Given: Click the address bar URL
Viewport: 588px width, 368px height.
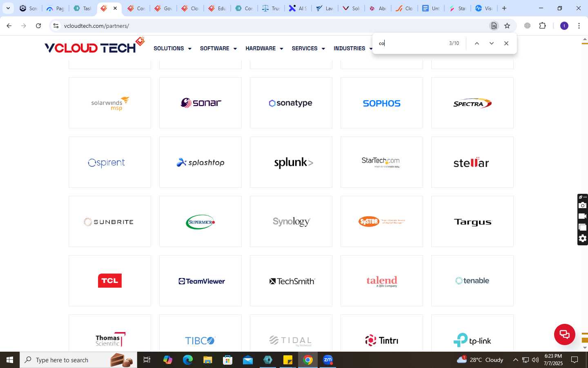Looking at the screenshot, I should 96,26.
